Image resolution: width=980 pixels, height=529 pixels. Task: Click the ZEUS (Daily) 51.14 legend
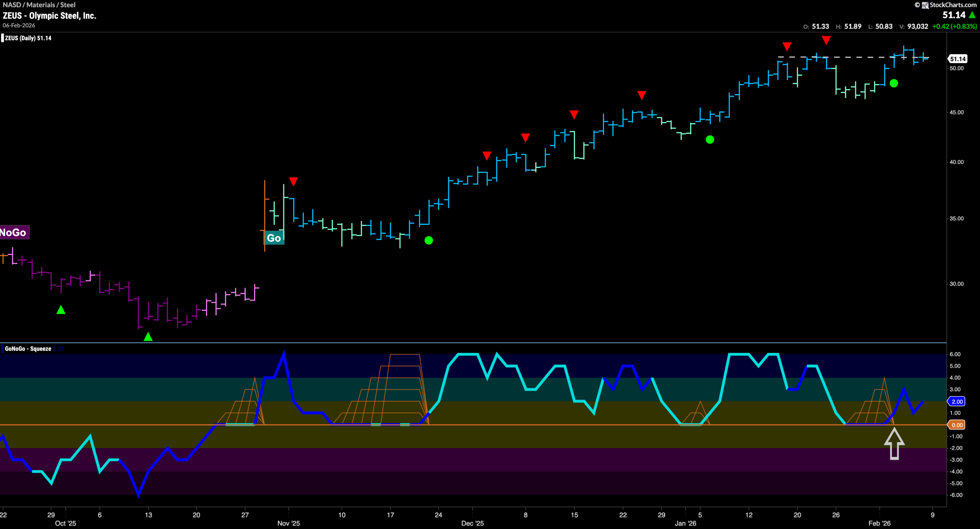click(x=28, y=38)
